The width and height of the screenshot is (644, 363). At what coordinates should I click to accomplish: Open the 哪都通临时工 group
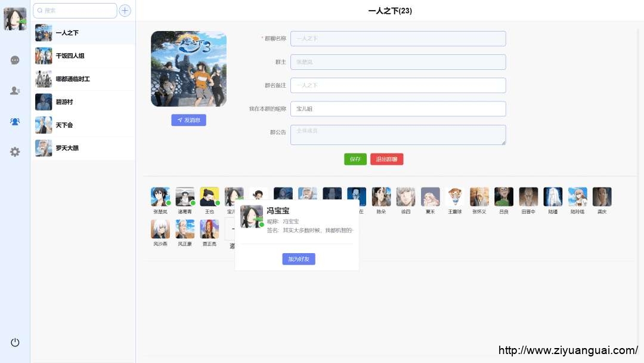click(83, 79)
